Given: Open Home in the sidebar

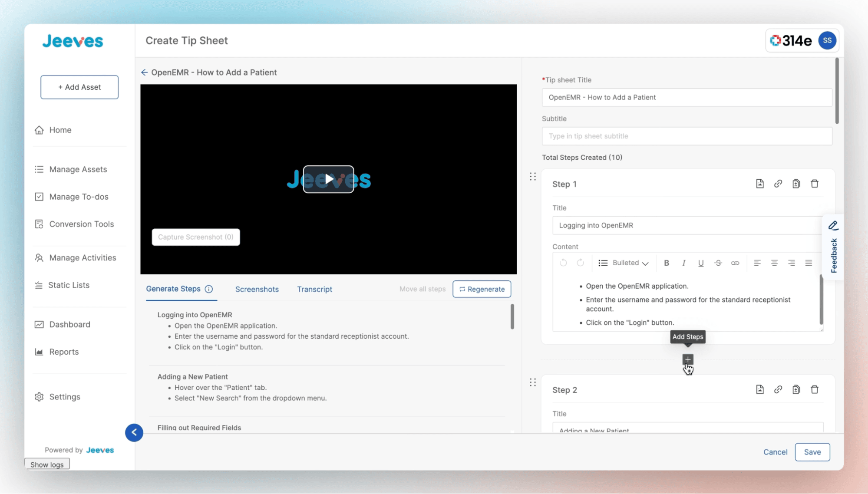Looking at the screenshot, I should (x=60, y=130).
